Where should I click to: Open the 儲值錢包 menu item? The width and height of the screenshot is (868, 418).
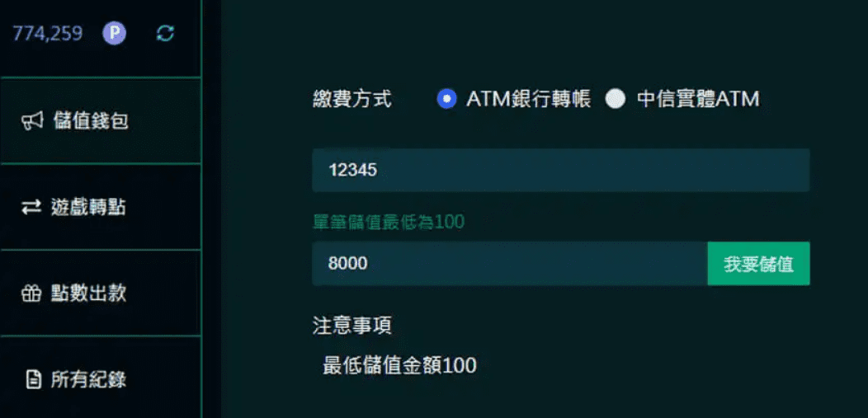tap(100, 121)
